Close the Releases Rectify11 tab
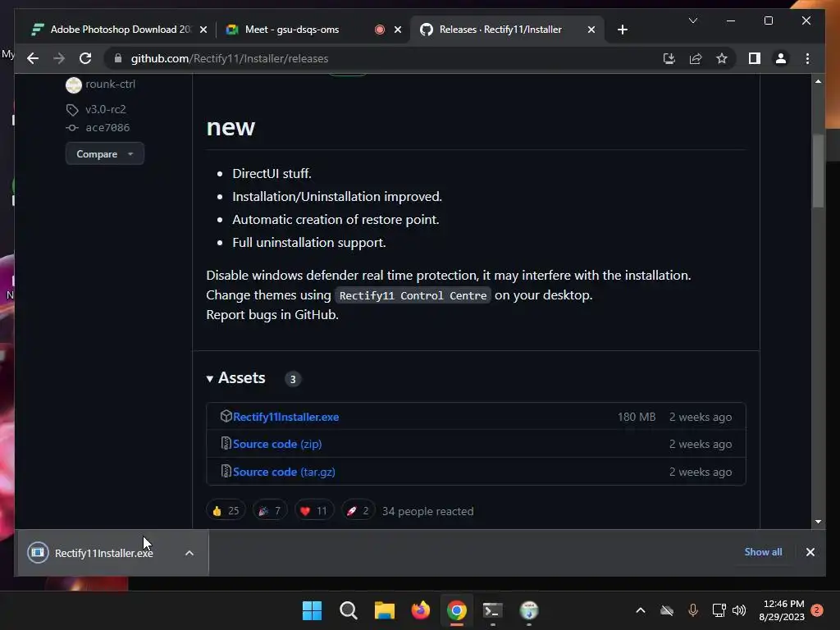 click(x=591, y=30)
